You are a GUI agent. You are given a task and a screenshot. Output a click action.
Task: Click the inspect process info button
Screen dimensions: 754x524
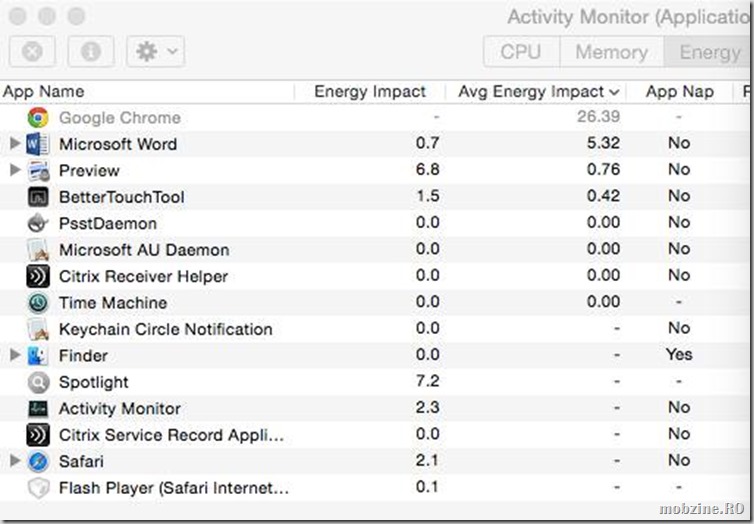pyautogui.click(x=91, y=51)
